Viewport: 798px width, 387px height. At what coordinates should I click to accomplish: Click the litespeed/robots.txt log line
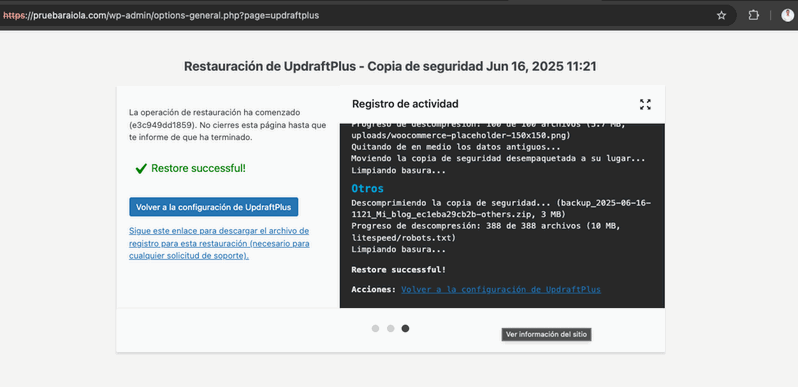click(404, 238)
